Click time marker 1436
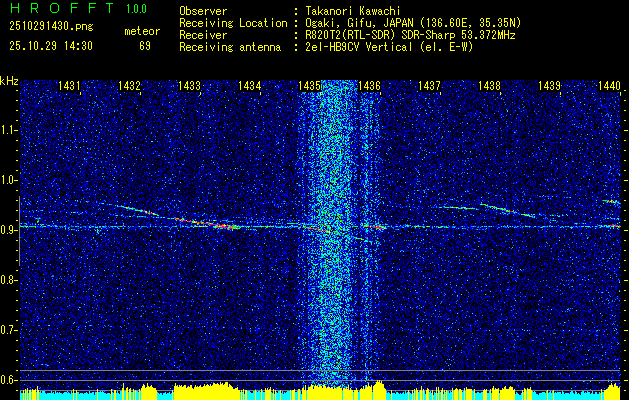 tap(369, 85)
